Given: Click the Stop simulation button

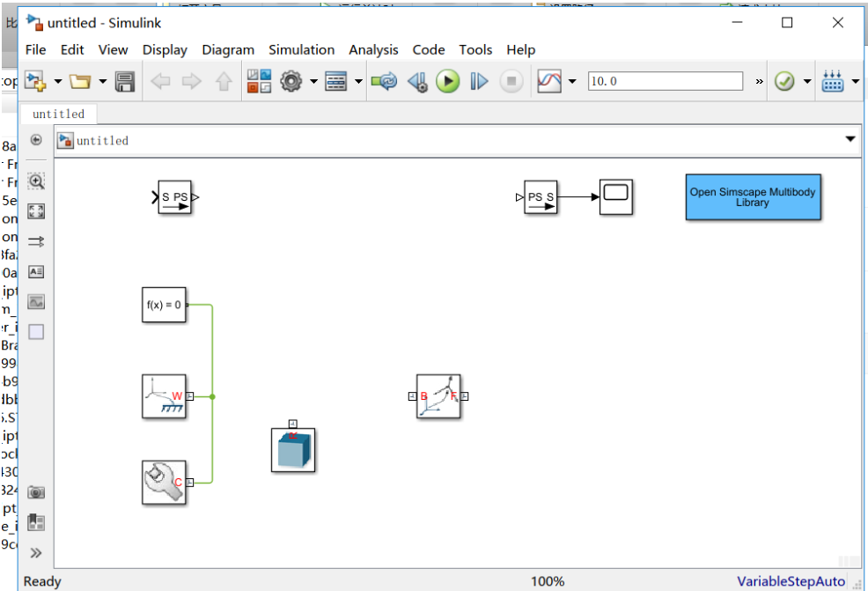Looking at the screenshot, I should (x=511, y=81).
